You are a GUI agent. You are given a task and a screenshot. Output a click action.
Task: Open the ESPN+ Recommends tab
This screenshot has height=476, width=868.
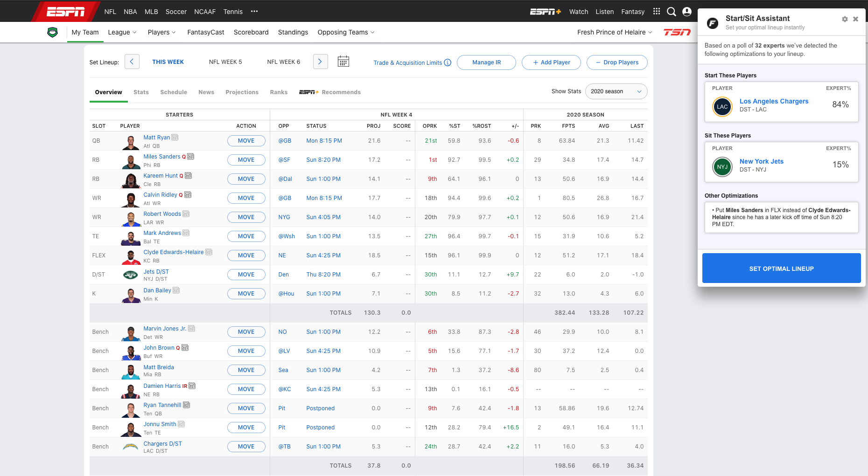(x=330, y=92)
